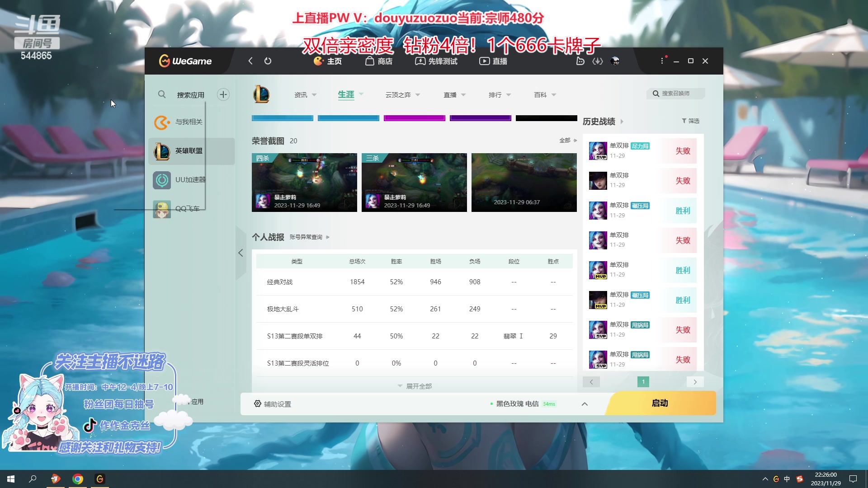Click the League of Legends logo icon
Viewport: 868px width, 488px height.
[x=261, y=94]
